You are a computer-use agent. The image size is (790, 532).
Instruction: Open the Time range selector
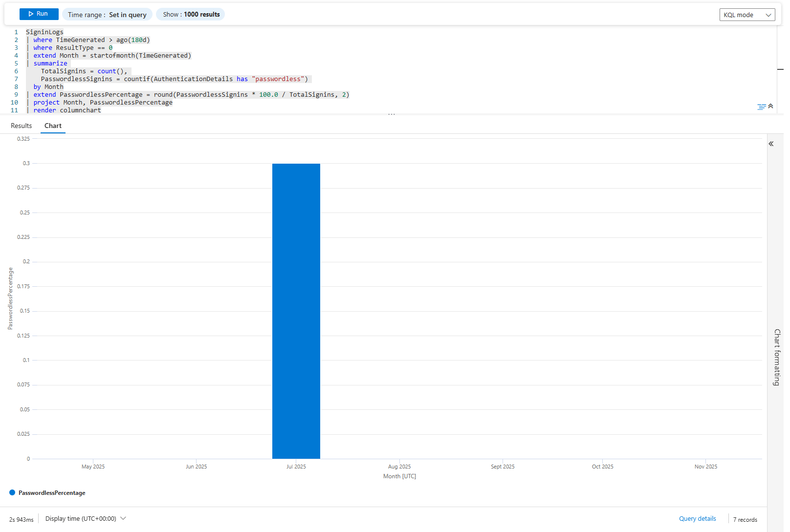coord(107,15)
